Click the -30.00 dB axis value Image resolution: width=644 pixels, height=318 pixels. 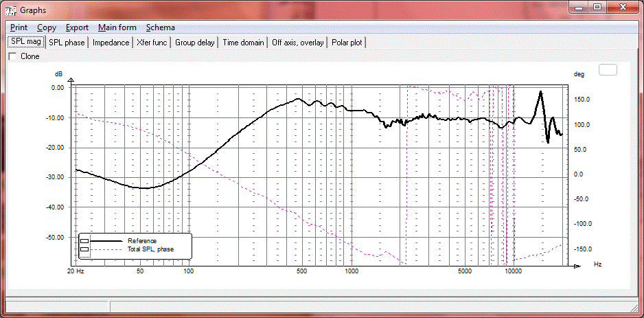[55, 177]
